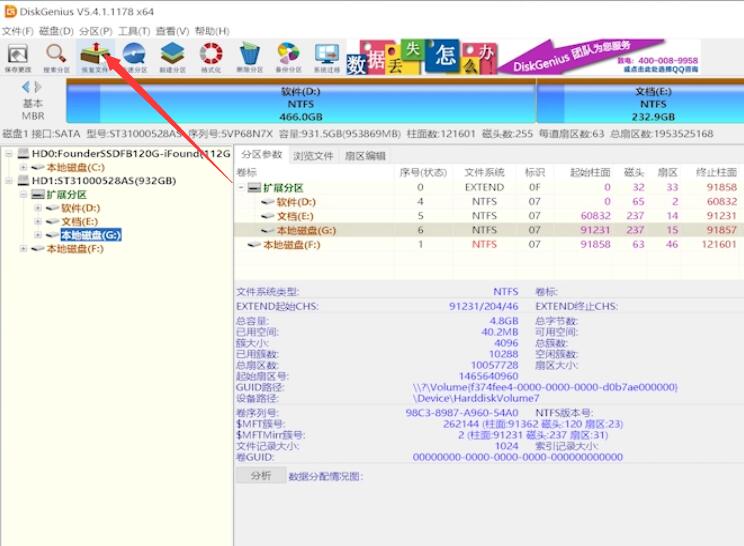
Task: Click the HD0 disk icon in tree
Action: (23, 153)
